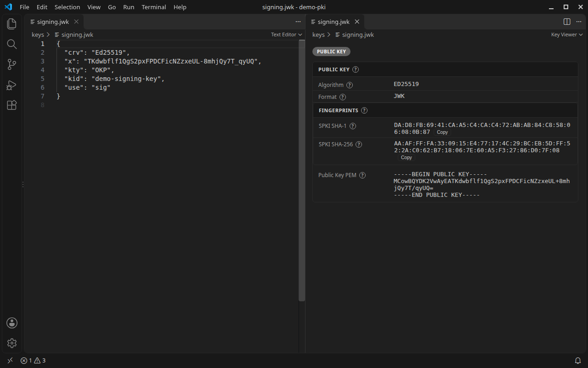588x368 pixels.
Task: Click the ED25519 algorithm value
Action: (406, 84)
